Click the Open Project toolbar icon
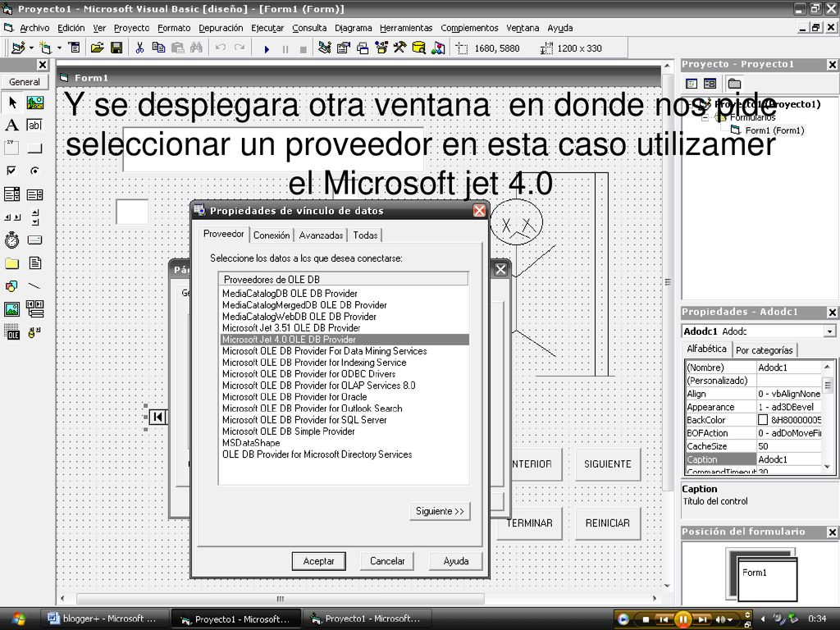 click(97, 48)
